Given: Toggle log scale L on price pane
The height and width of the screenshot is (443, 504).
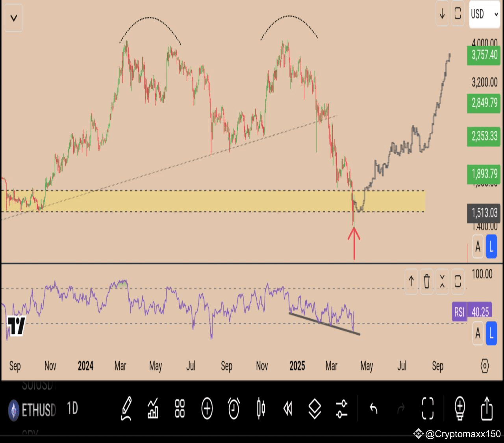Looking at the screenshot, I should pos(491,246).
